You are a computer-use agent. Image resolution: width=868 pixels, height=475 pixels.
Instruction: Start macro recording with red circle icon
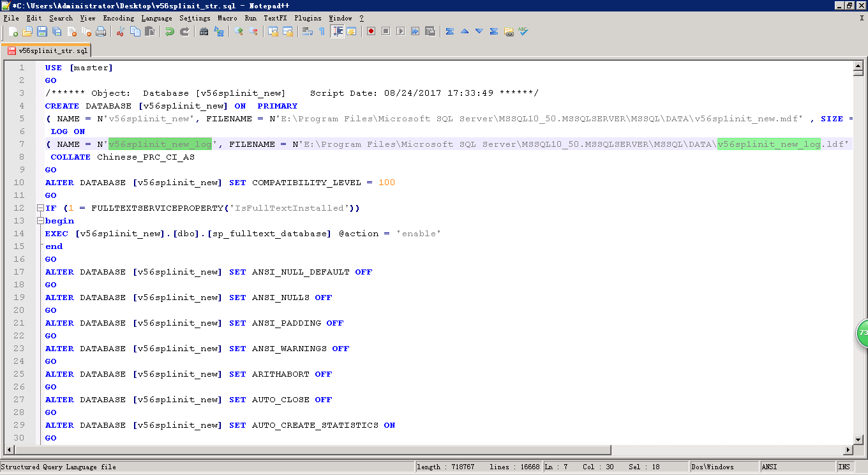click(371, 31)
